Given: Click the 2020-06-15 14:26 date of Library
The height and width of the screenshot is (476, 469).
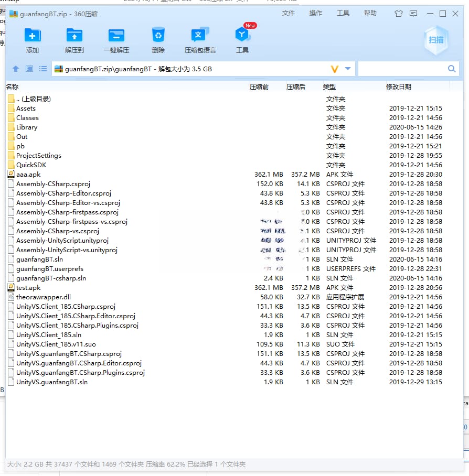Looking at the screenshot, I should tap(415, 127).
